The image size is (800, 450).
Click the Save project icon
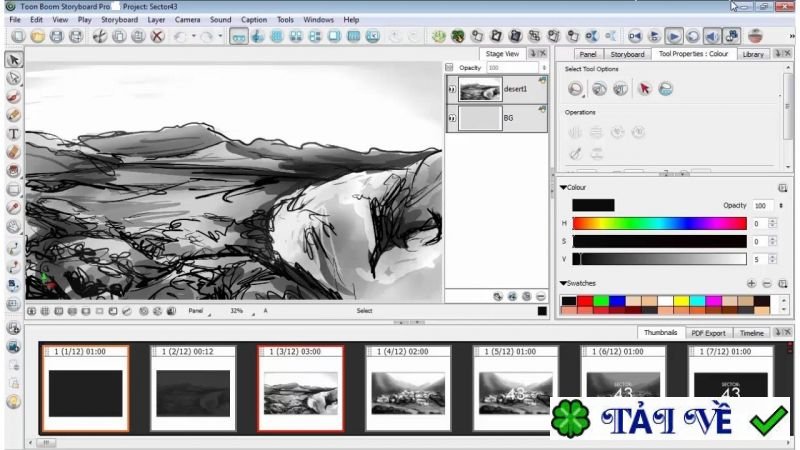(56, 37)
